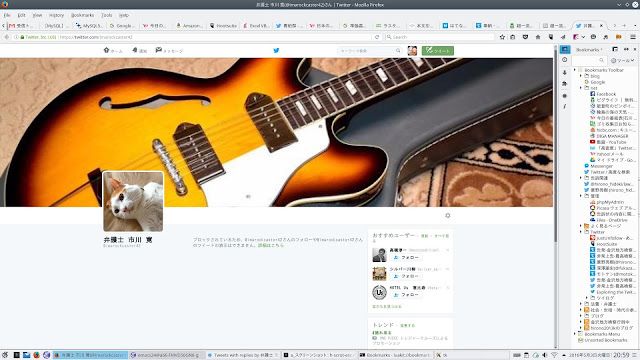Expand the net bookmarks folder arrow
The height and width of the screenshot is (360, 640).
(x=581, y=88)
